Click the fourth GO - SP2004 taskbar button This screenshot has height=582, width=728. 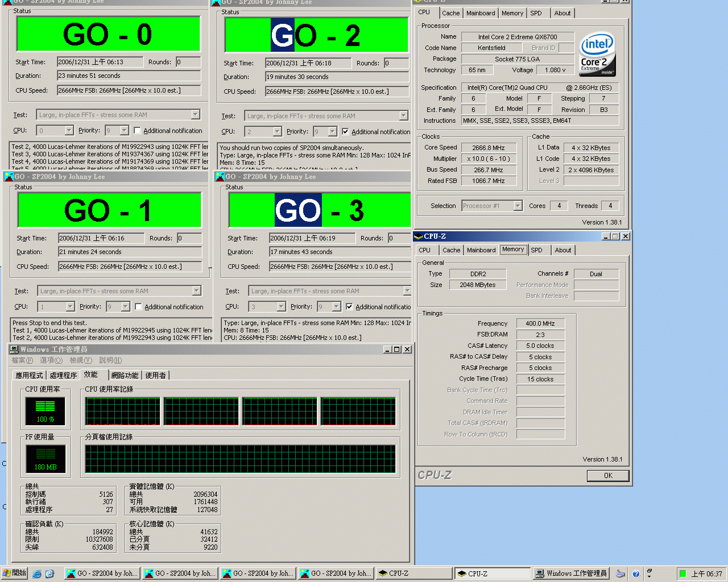pyautogui.click(x=336, y=573)
